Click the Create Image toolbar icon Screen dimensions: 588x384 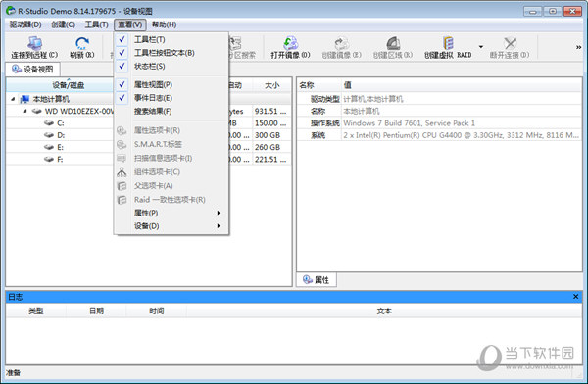pos(342,43)
